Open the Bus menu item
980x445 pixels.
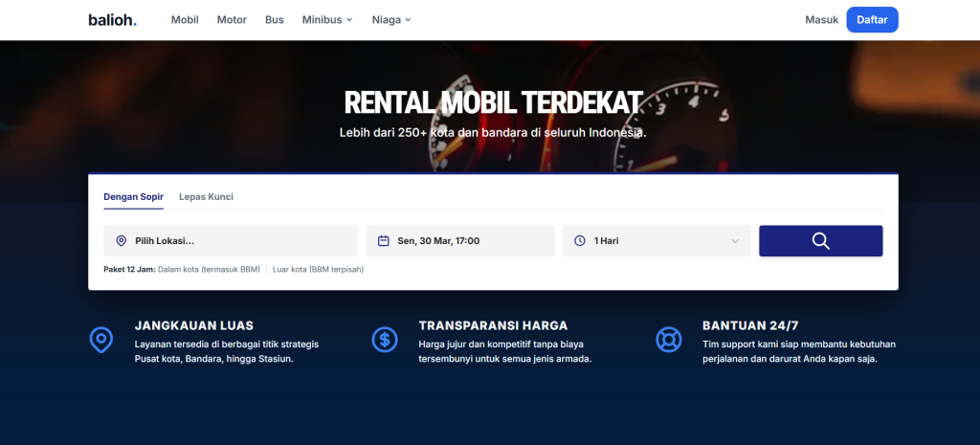coord(275,19)
